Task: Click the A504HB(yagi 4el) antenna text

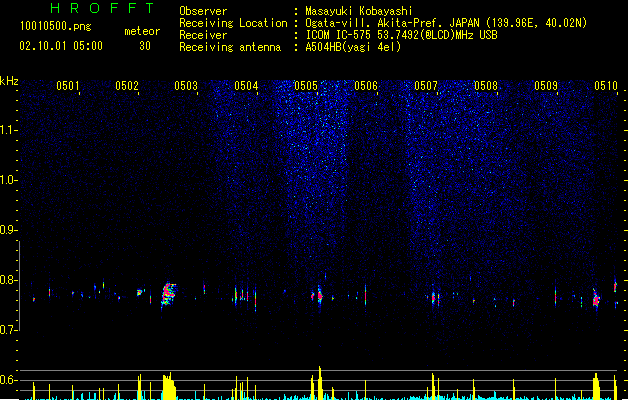Action: (x=353, y=47)
